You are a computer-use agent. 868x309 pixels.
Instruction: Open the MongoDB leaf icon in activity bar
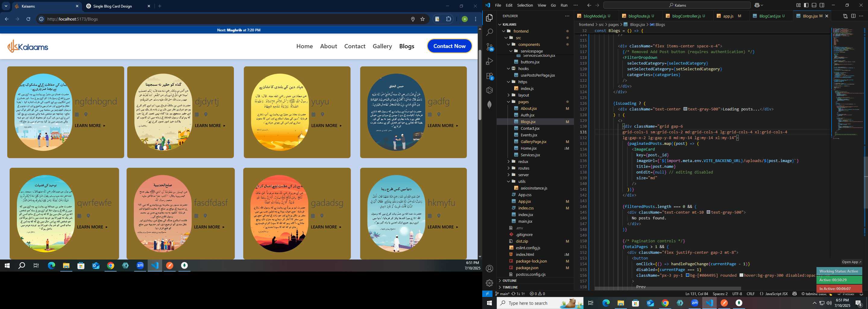[489, 105]
